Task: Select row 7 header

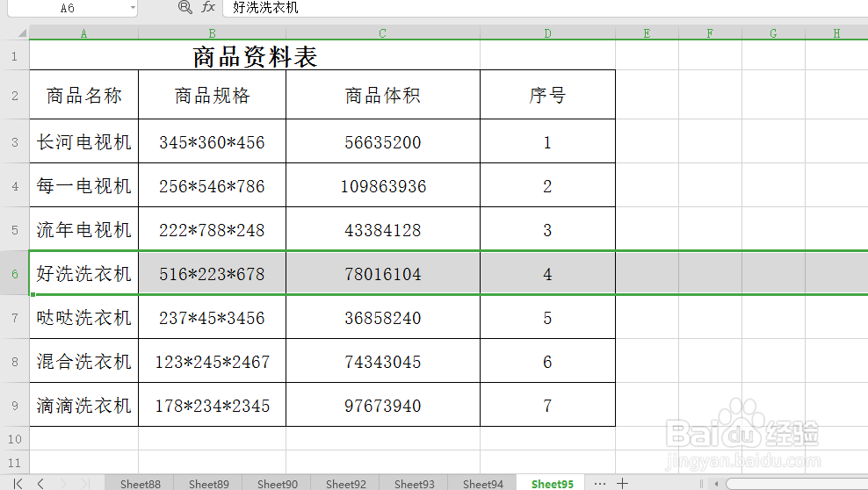Action: (14, 318)
